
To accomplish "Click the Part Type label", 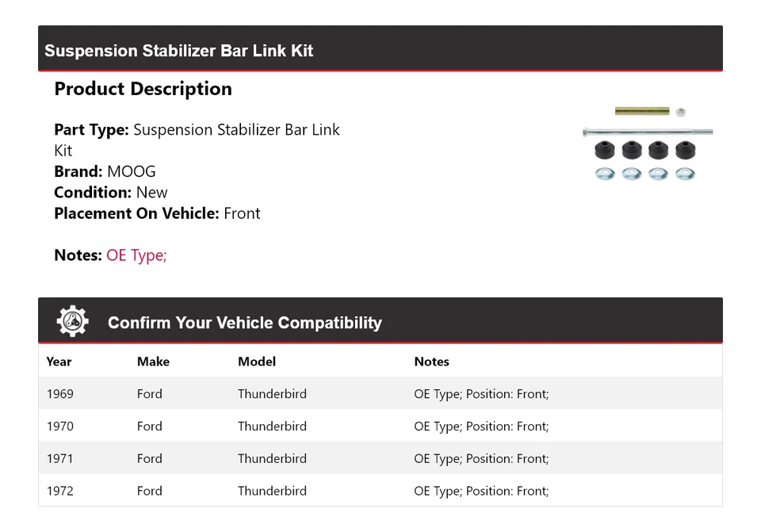I will [x=91, y=130].
